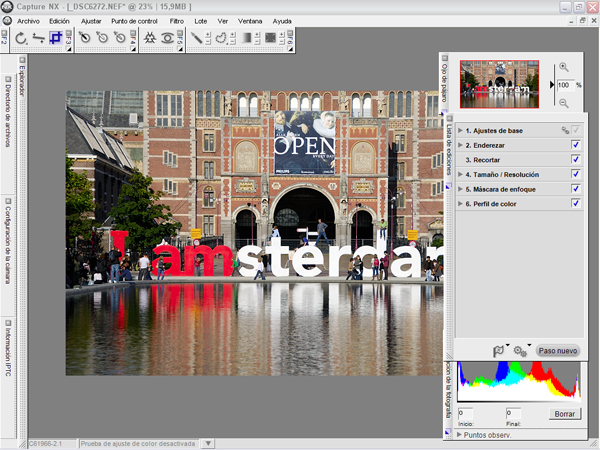Select the red-eye control point tool
This screenshot has height=450, width=600.
tap(167, 38)
